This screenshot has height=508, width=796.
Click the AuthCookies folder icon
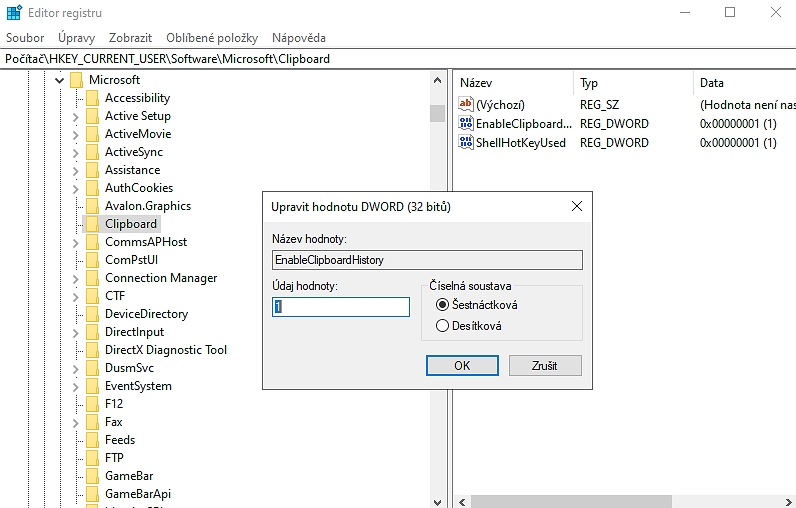point(92,188)
